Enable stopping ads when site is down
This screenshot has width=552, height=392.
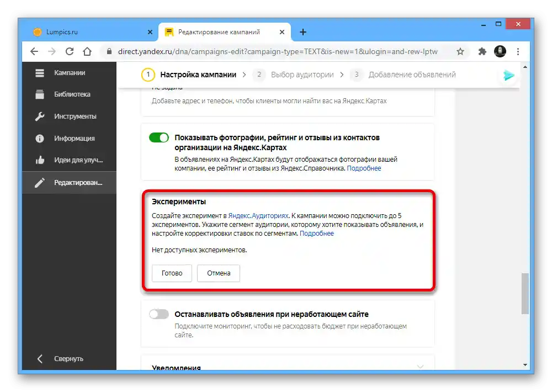click(x=159, y=314)
